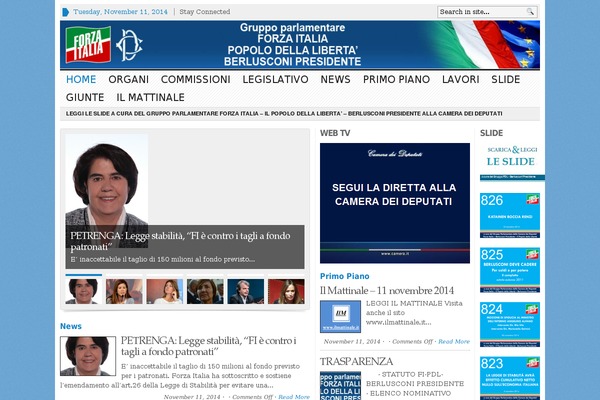Click the Forza Italia logo

click(x=88, y=45)
